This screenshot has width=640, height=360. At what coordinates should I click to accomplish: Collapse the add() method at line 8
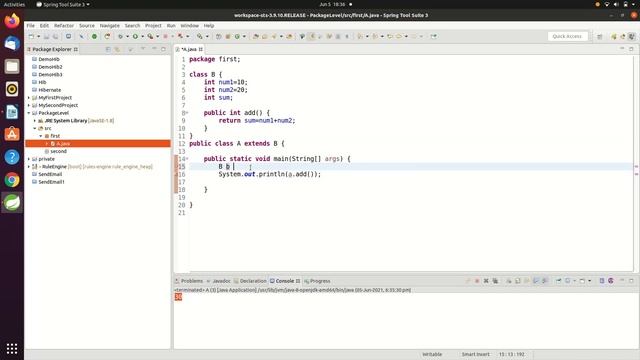187,113
